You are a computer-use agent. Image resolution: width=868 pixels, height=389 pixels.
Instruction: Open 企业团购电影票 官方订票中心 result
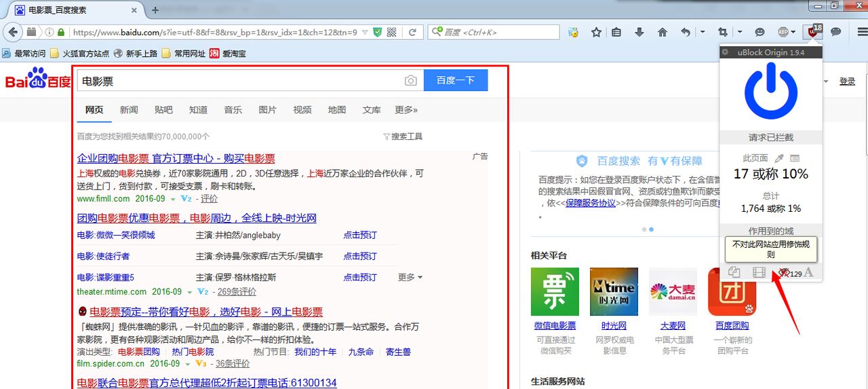click(x=176, y=159)
